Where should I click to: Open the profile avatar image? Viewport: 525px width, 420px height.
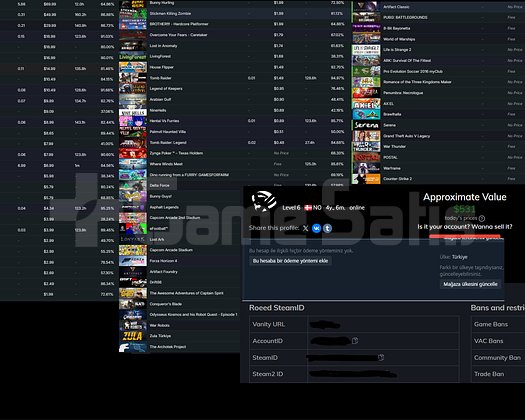[x=264, y=201]
